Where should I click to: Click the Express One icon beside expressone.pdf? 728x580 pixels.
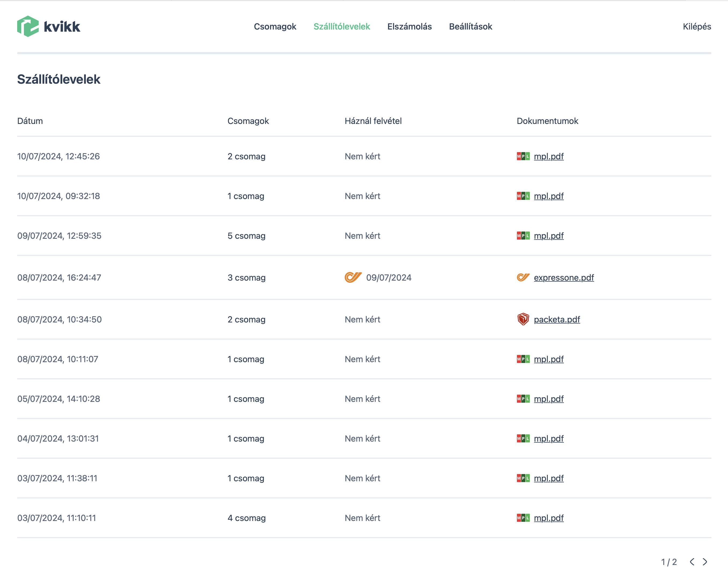[x=523, y=277]
